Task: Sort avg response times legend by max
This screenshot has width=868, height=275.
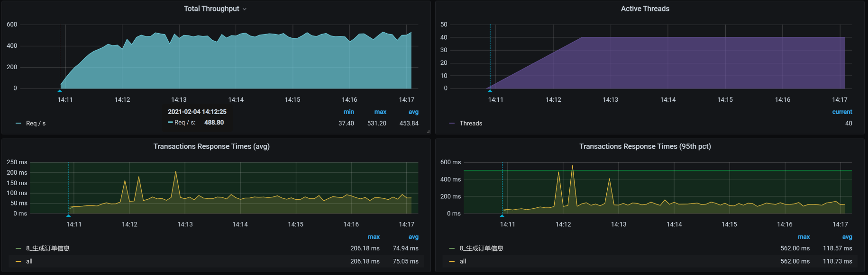Action: [374, 237]
